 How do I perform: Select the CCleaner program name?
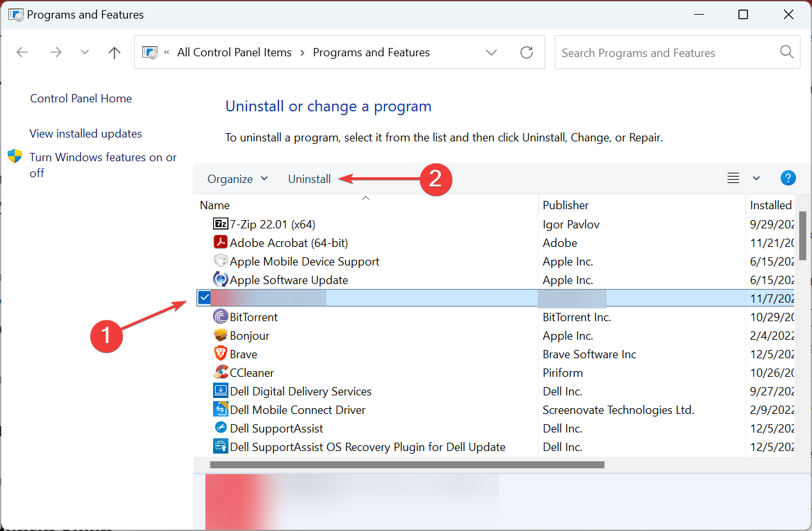[x=251, y=372]
